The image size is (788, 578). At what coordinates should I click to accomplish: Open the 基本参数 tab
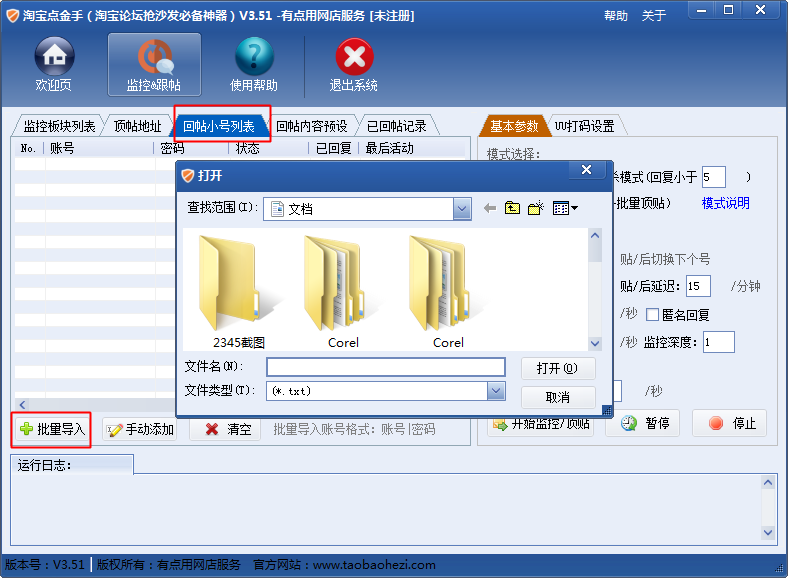514,126
